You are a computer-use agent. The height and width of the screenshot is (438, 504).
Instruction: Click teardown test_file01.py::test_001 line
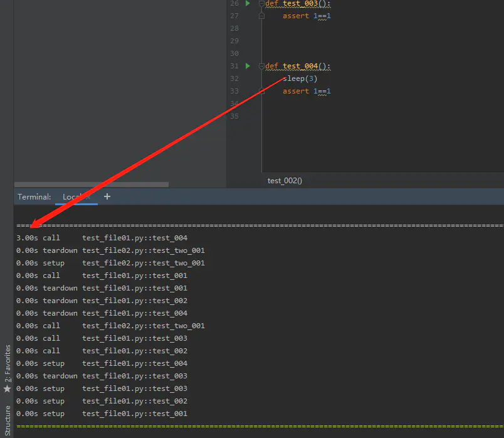point(102,289)
